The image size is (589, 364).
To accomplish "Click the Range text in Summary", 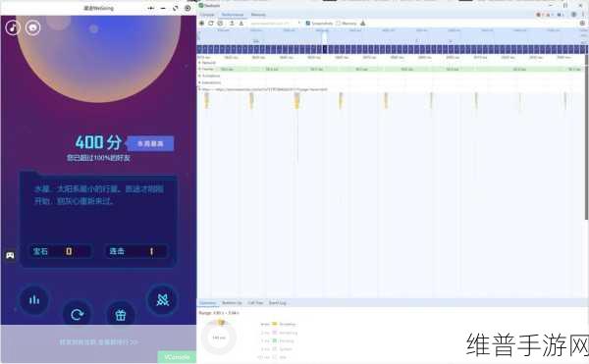I will 219,313.
